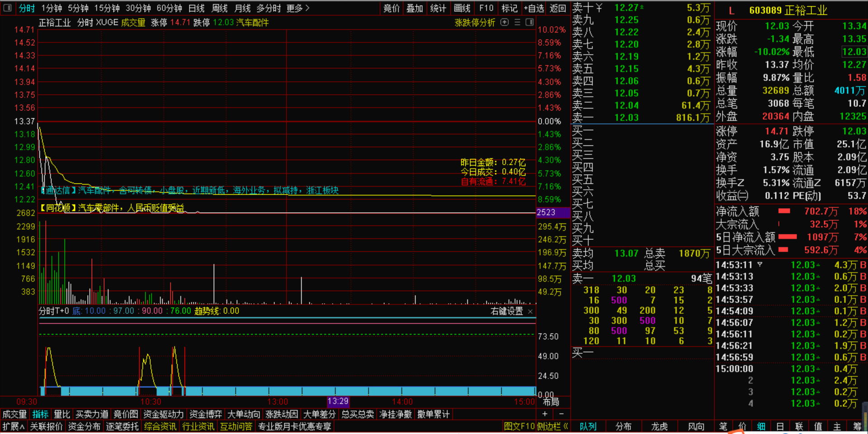The width and height of the screenshot is (868, 434).
Task: Select the 竞价图 indicator tab
Action: [126, 414]
